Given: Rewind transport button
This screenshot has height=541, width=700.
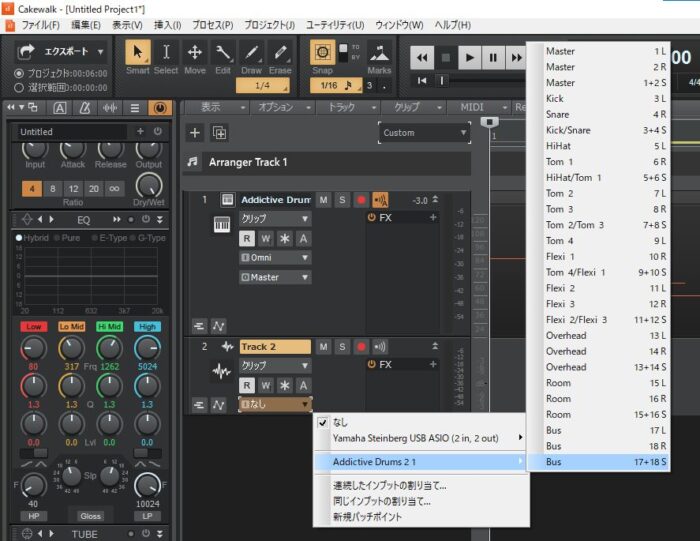Looking at the screenshot, I should (422, 58).
